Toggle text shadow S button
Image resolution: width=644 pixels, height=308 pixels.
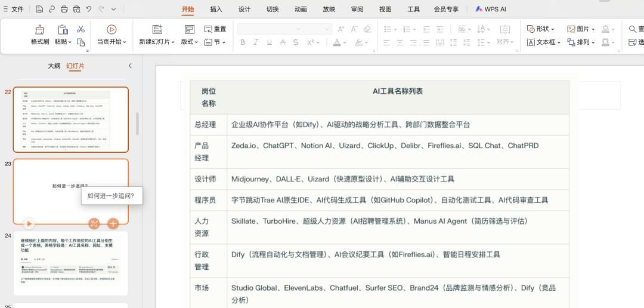[296, 42]
